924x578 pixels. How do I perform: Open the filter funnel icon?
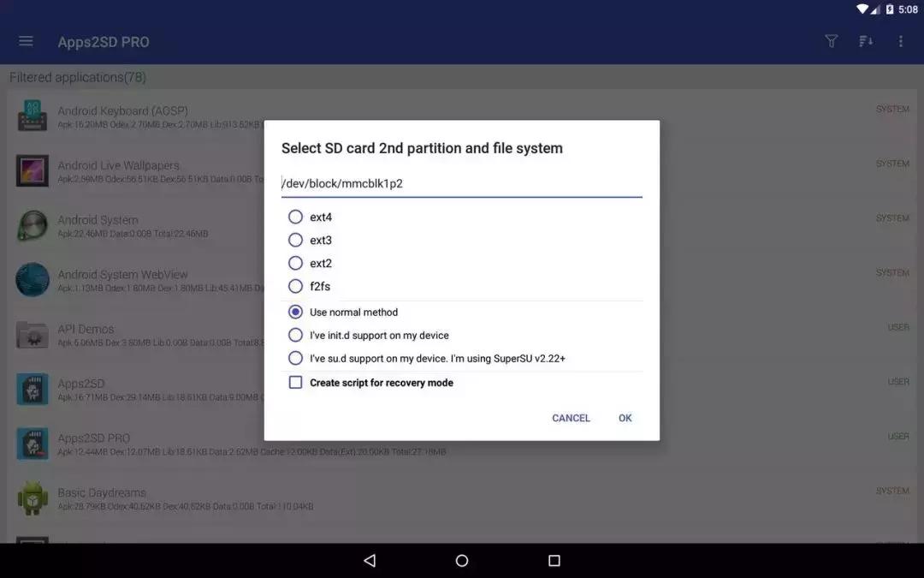(831, 41)
